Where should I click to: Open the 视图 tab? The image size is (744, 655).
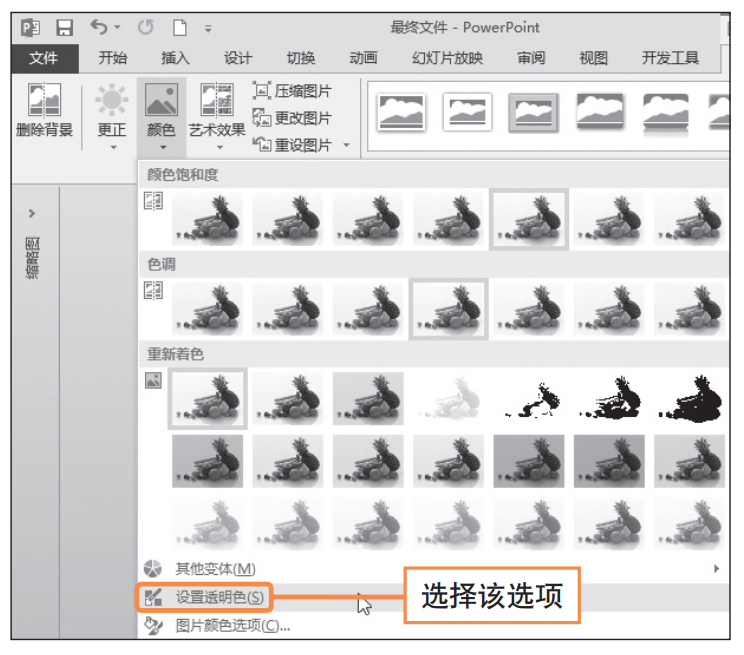click(594, 58)
